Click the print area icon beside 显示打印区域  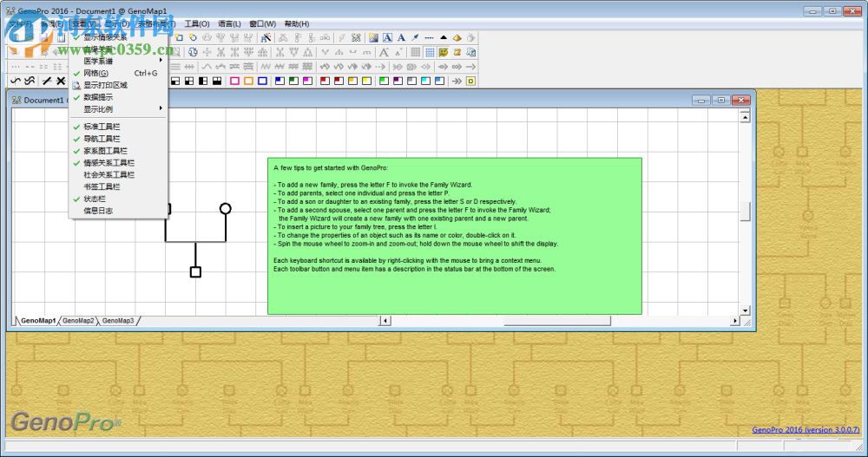76,85
